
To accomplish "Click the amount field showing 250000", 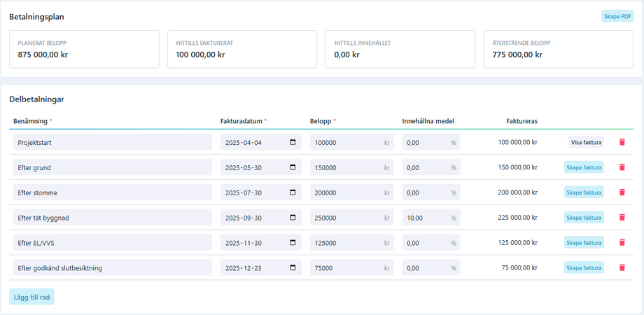I will click(x=345, y=218).
